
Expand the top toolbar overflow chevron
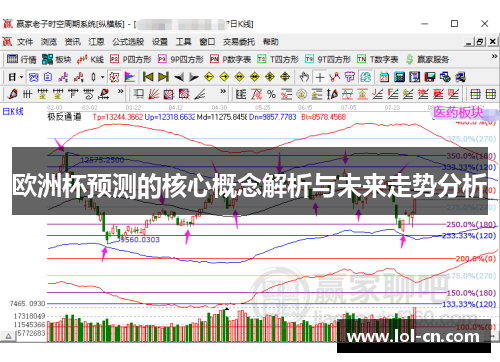pyautogui.click(x=494, y=57)
